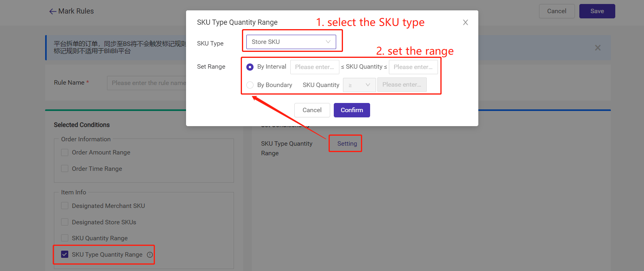Open the Store SKU type dropdown
This screenshot has height=271, width=644.
coord(291,42)
